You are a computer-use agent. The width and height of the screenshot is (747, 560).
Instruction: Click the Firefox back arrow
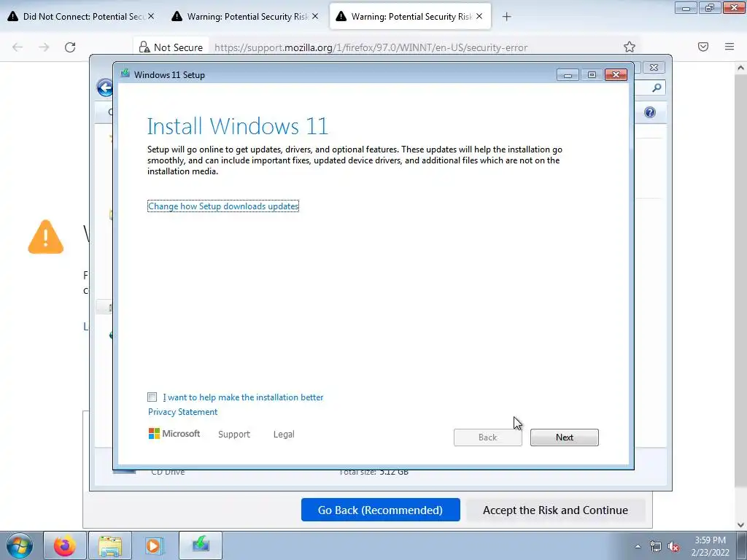(x=18, y=47)
